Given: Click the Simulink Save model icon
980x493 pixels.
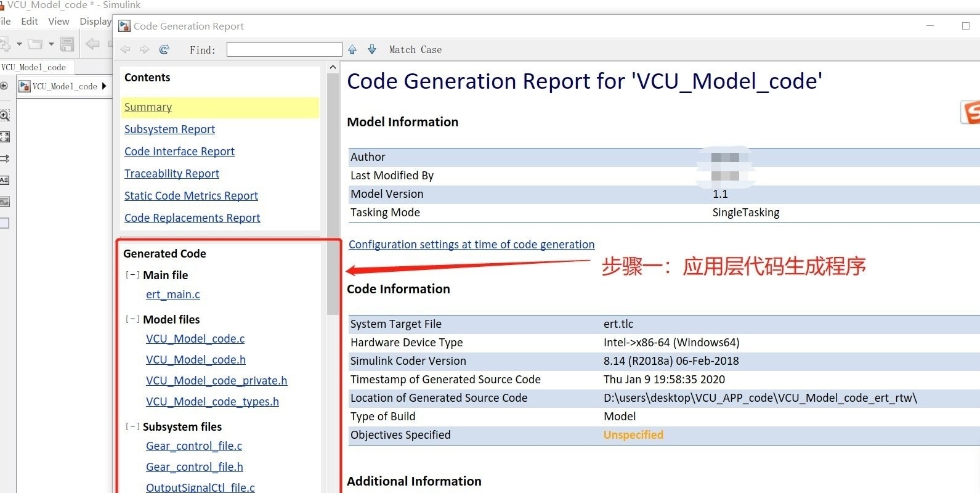Looking at the screenshot, I should coord(67,44).
